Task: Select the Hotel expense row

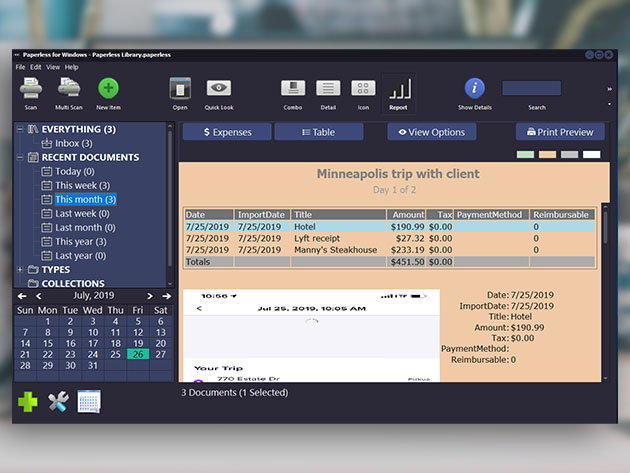Action: pos(390,227)
